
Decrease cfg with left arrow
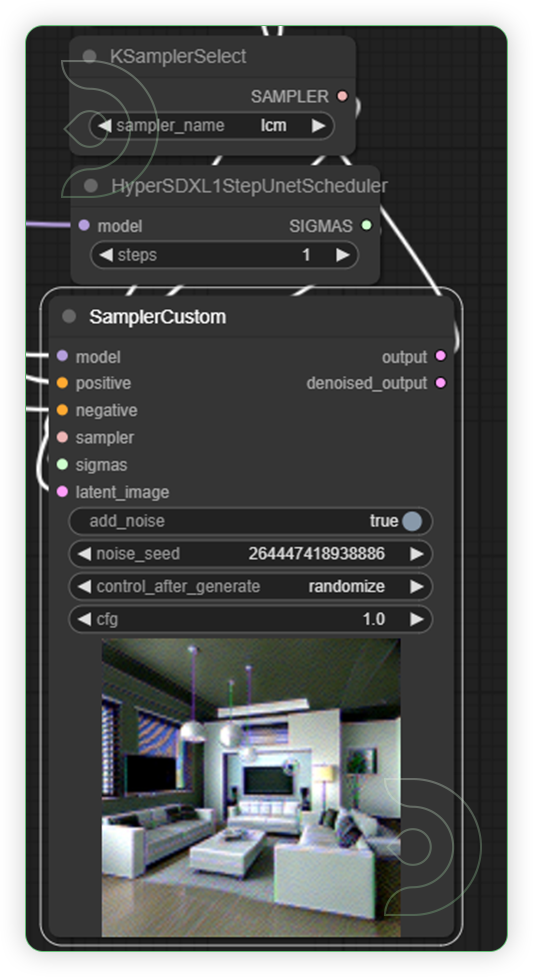(84, 619)
